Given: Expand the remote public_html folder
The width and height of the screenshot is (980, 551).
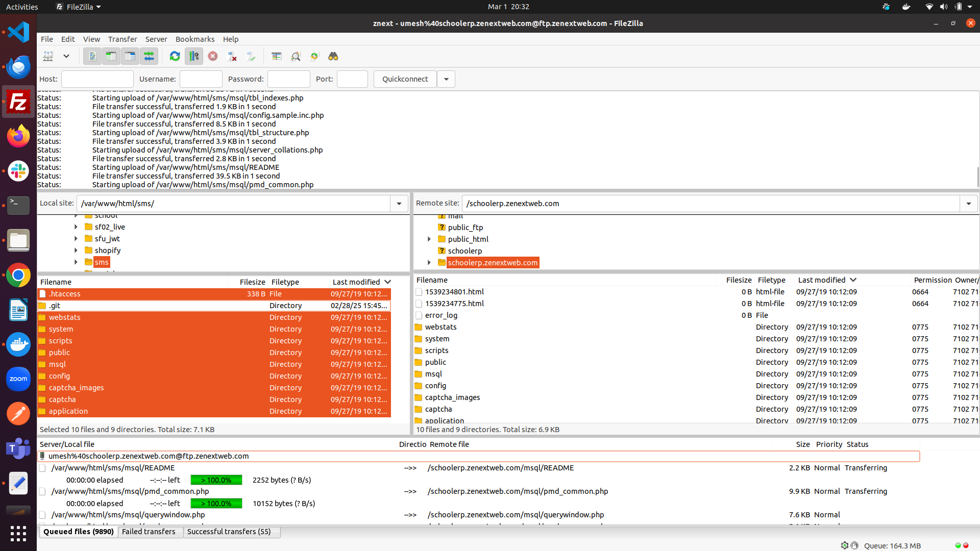Looking at the screenshot, I should [x=429, y=239].
